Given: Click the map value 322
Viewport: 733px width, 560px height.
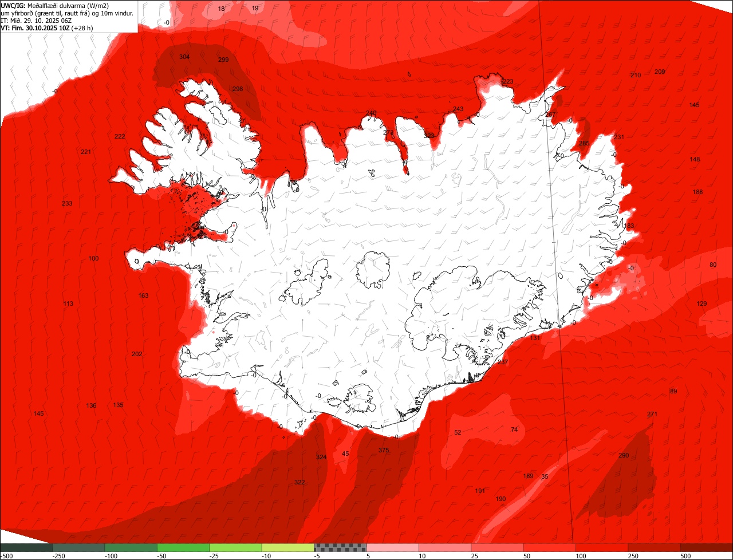Looking at the screenshot, I should [x=299, y=482].
